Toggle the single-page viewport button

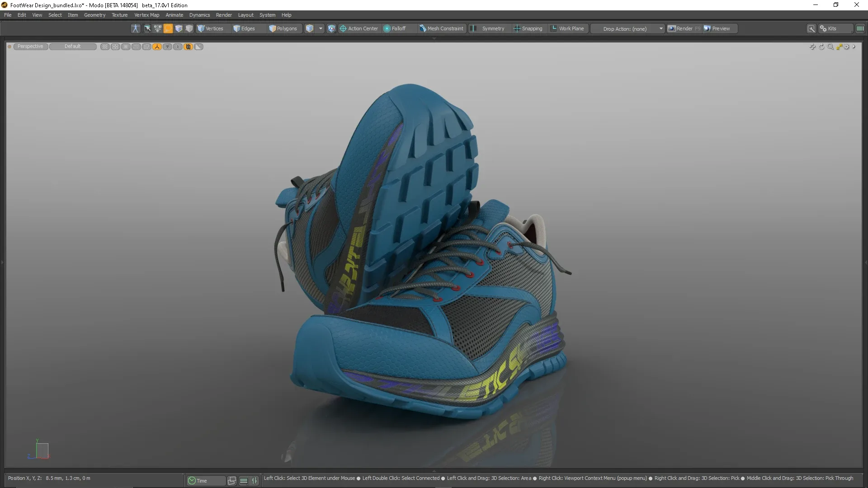pyautogui.click(x=178, y=47)
